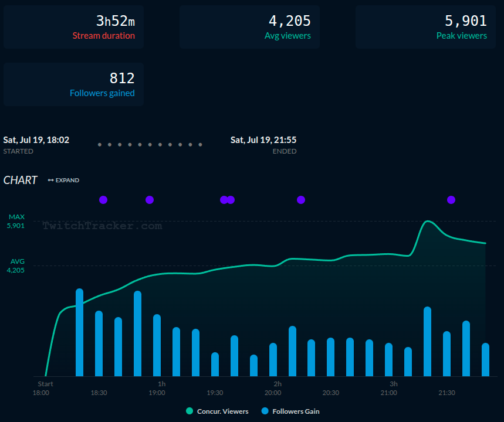504x422 pixels.
Task: Toggle the Followers Gain legend series
Action: coord(290,411)
